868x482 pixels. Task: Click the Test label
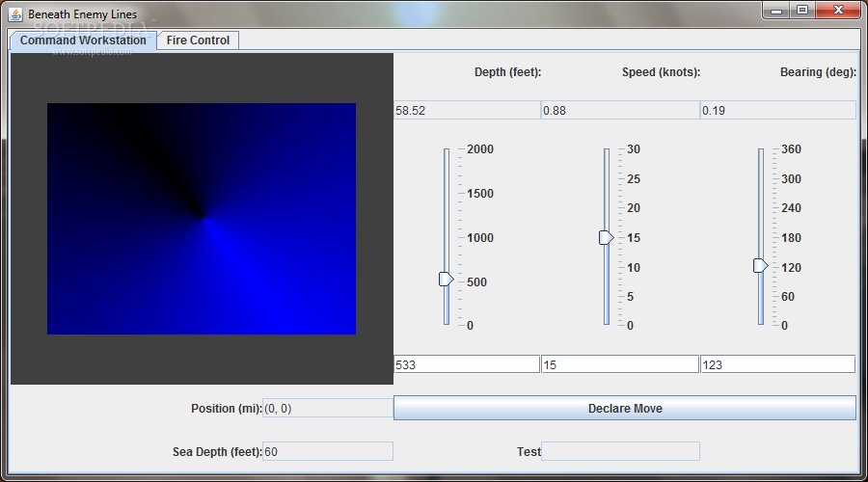point(529,451)
